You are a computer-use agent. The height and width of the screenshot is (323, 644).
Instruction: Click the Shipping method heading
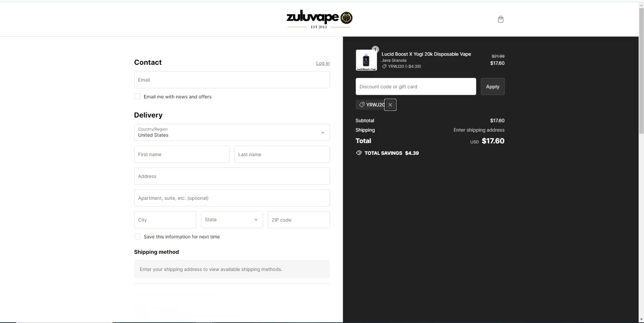[x=156, y=252]
